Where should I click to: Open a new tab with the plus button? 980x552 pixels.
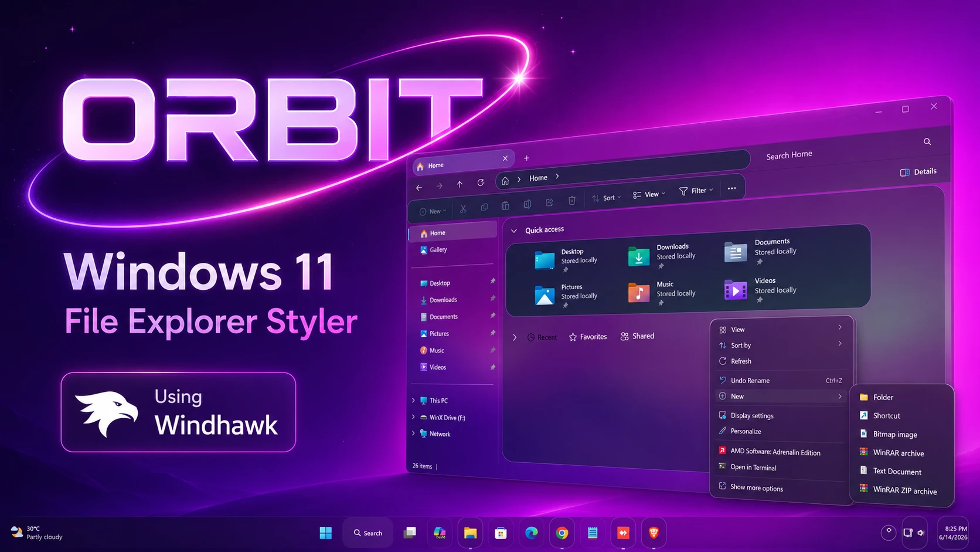click(x=526, y=158)
